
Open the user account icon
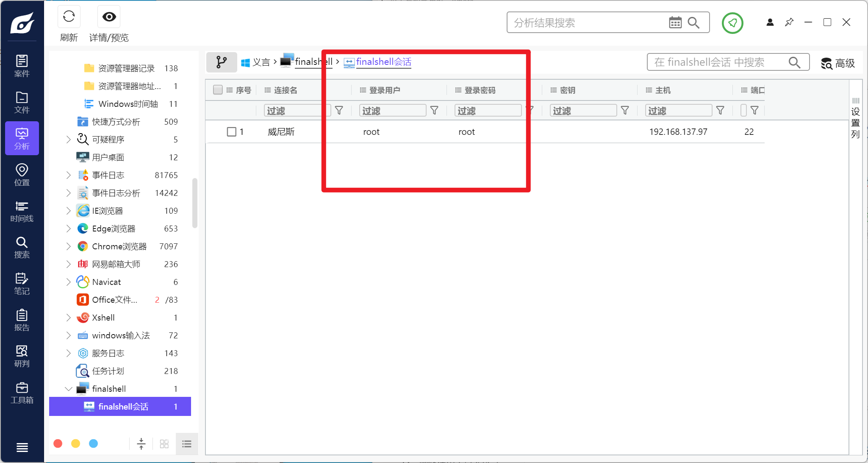[770, 22]
